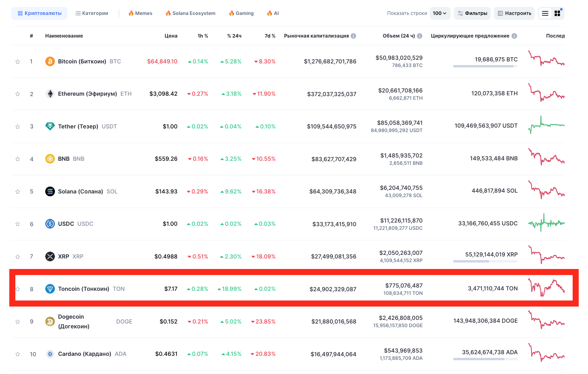The image size is (588, 374).
Task: Open rows count dropdown showing 100
Action: (x=440, y=13)
